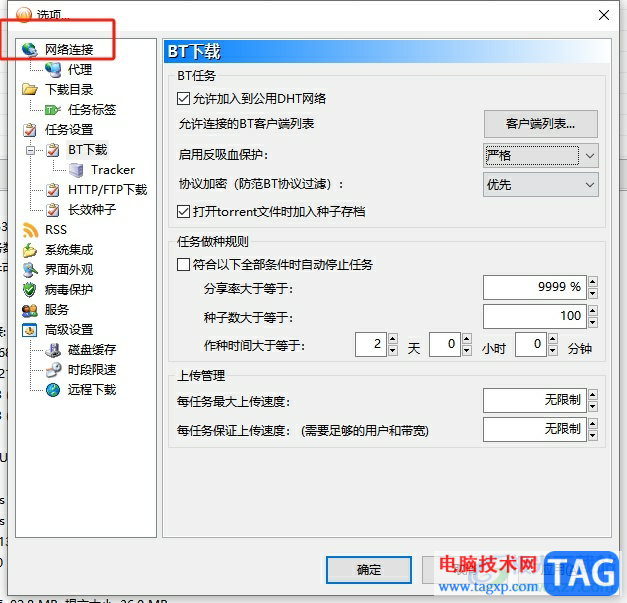The height and width of the screenshot is (603, 627).
Task: Uncheck 允许加入到公用DHT网络 checkbox
Action: point(183,98)
